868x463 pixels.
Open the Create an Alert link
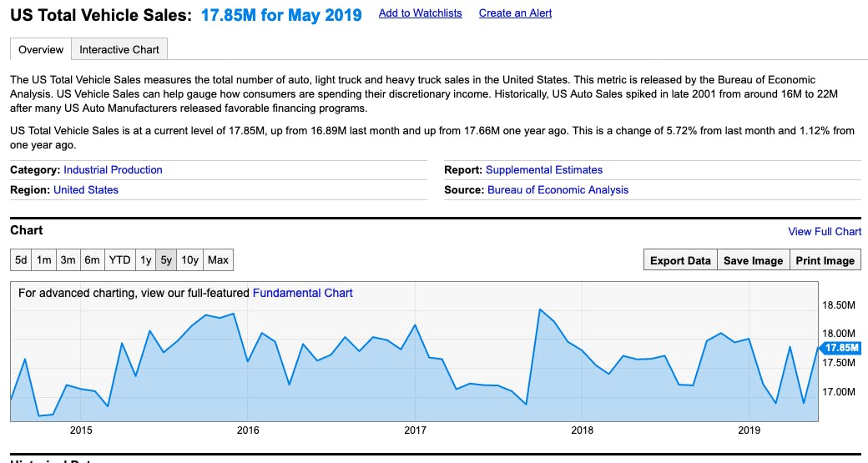pyautogui.click(x=515, y=13)
